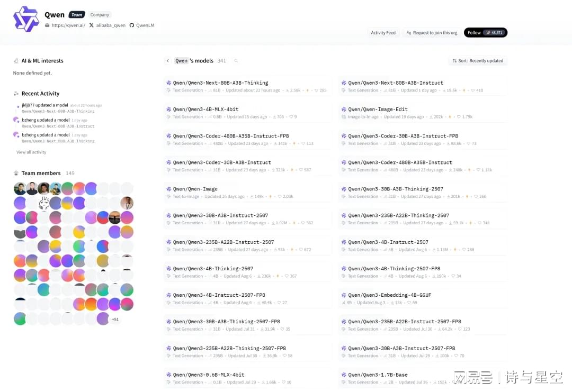Viewport: 572px width, 392px height.
Task: Expand the +51 more team members
Action: (x=115, y=320)
